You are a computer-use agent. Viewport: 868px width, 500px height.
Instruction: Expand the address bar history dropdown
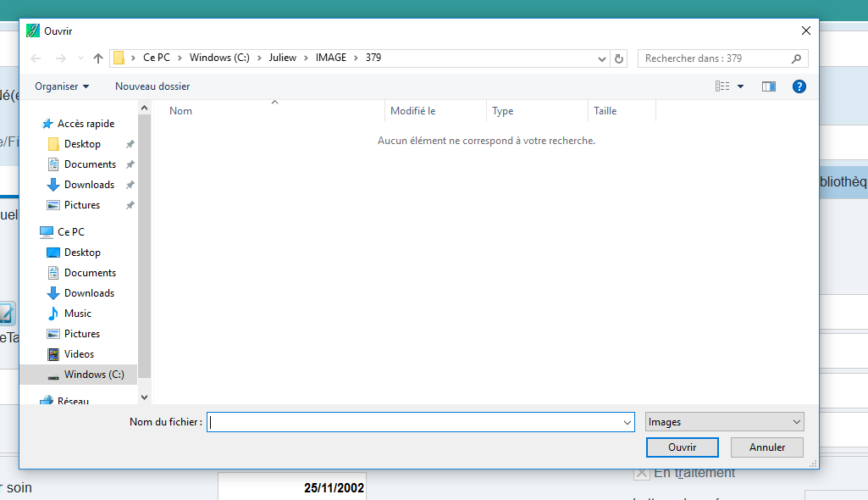(602, 58)
